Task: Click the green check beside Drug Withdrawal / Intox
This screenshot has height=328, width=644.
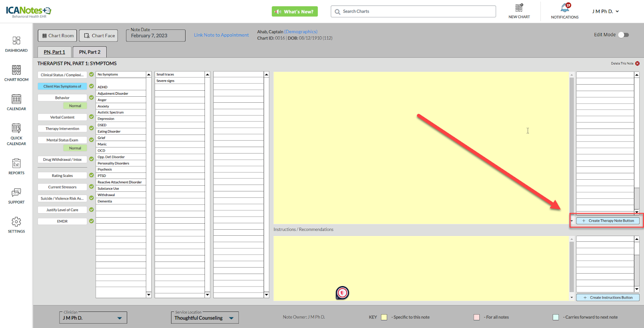Action: 91,159
